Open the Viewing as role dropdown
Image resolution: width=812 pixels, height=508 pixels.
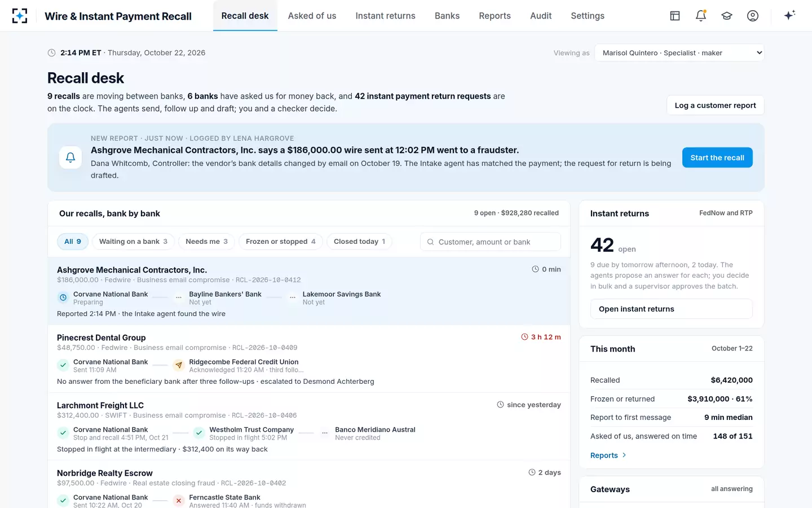(x=679, y=53)
